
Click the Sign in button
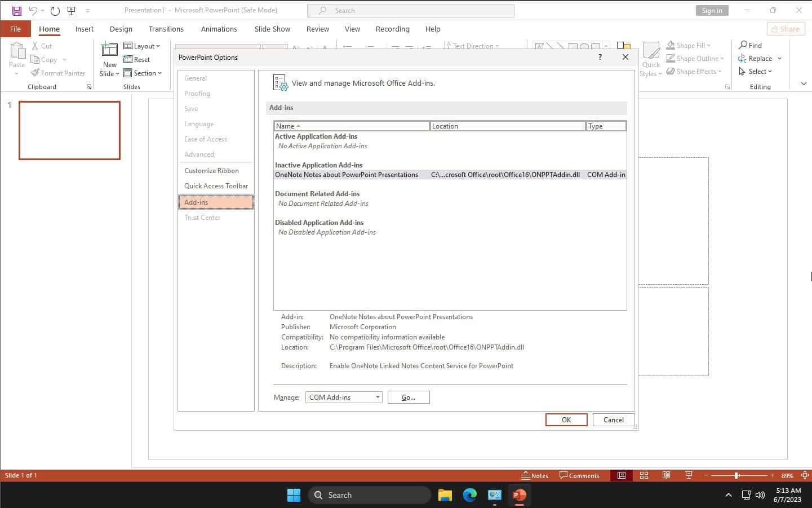point(712,11)
